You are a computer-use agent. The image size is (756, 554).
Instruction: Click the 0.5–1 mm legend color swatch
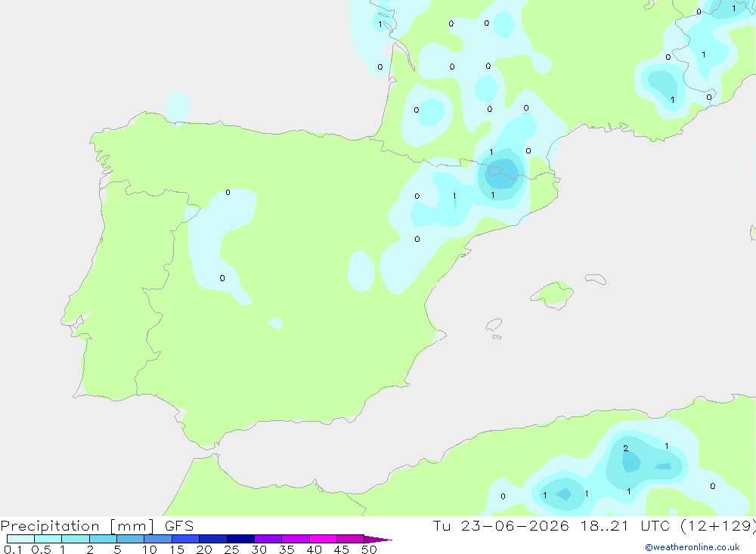[x=48, y=539]
